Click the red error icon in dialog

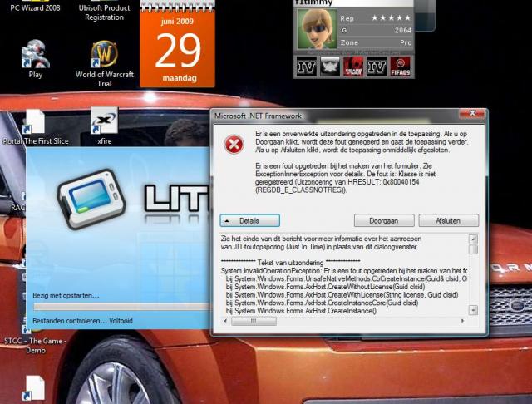(x=234, y=144)
